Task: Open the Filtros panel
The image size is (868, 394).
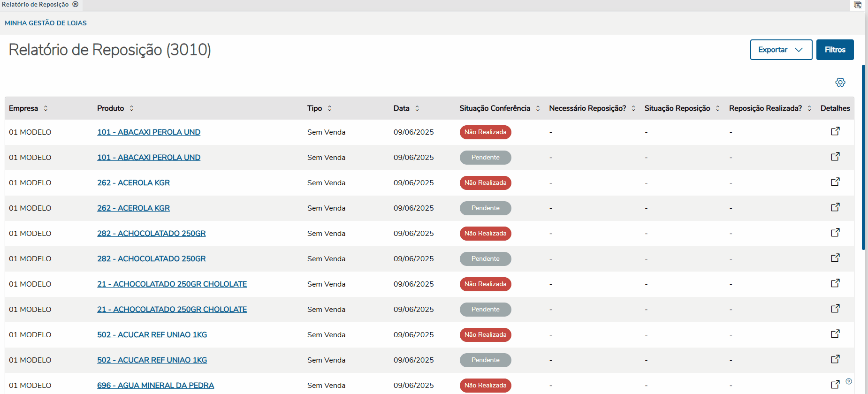Action: pos(835,50)
